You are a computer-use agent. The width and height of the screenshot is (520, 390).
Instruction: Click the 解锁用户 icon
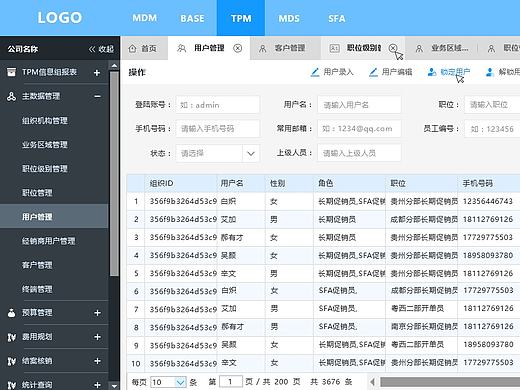[489, 72]
